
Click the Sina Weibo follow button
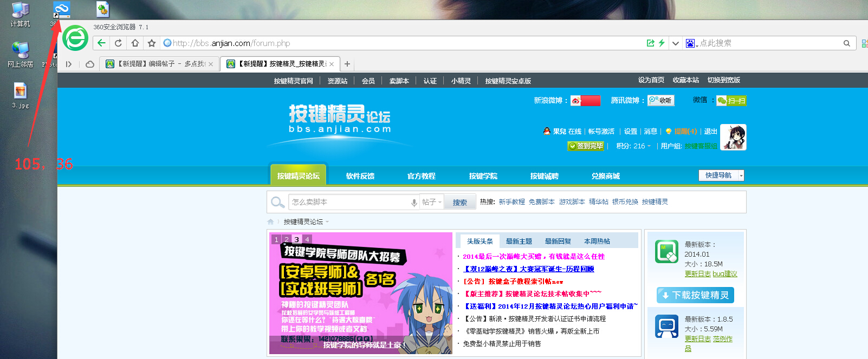[586, 100]
